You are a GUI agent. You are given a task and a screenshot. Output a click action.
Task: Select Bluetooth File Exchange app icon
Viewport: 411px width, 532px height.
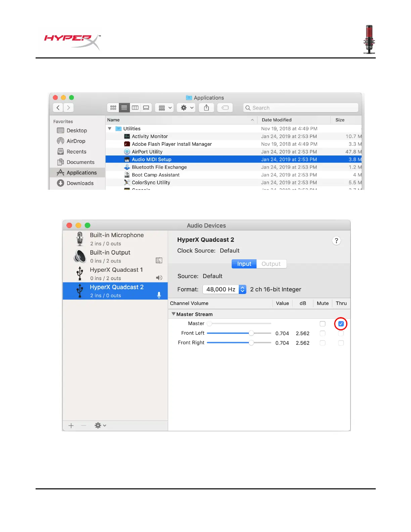tap(127, 167)
